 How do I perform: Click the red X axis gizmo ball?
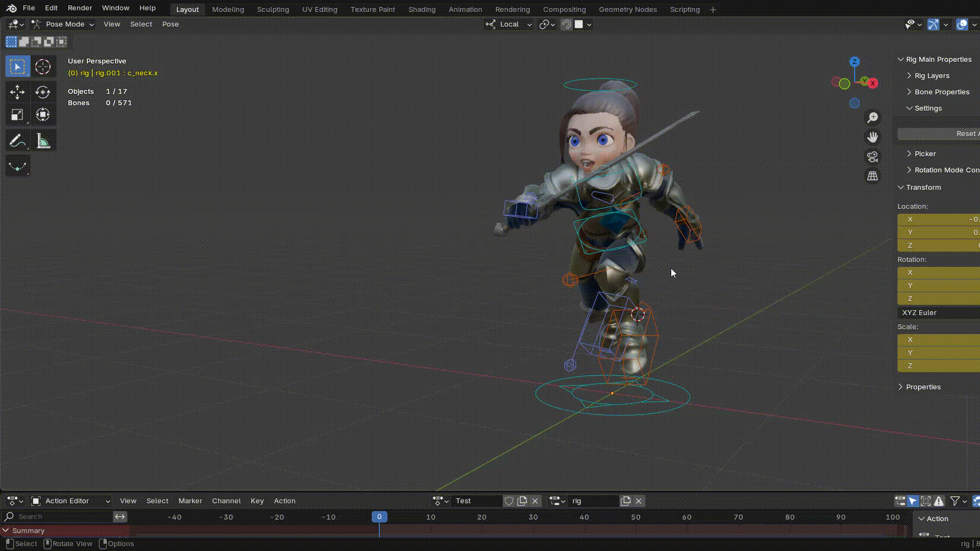(873, 83)
